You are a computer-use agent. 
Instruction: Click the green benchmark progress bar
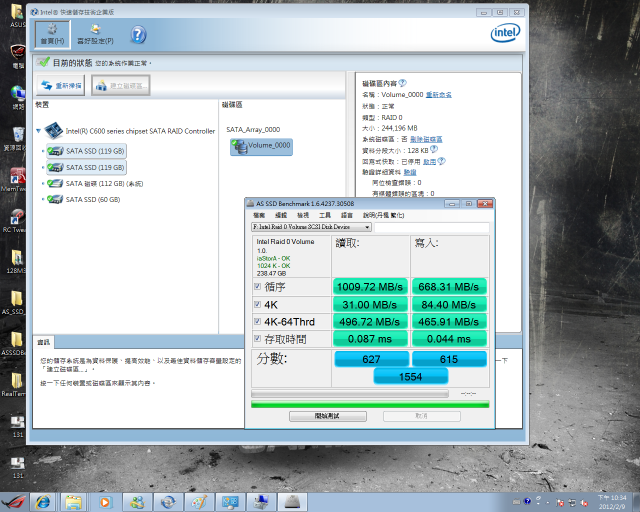[369, 404]
